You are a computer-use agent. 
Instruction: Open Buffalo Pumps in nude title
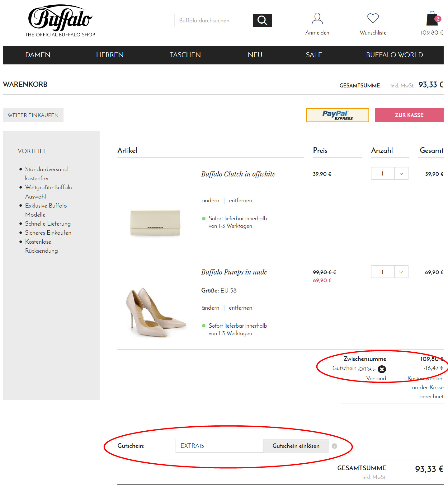[x=234, y=272]
